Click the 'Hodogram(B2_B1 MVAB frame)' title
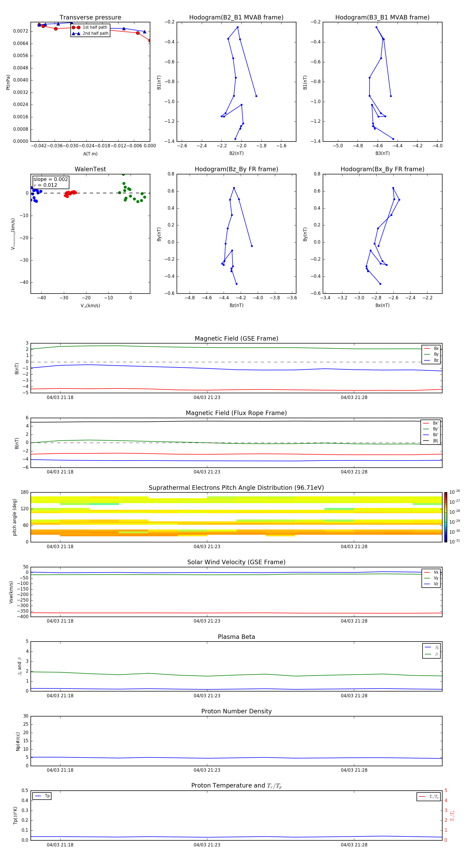The width and height of the screenshot is (473, 868). pyautogui.click(x=236, y=18)
